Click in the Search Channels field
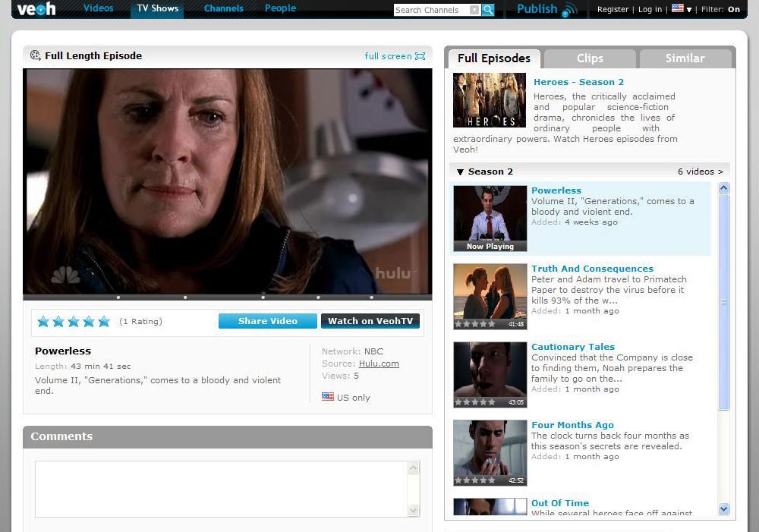759x532 pixels. coord(431,10)
